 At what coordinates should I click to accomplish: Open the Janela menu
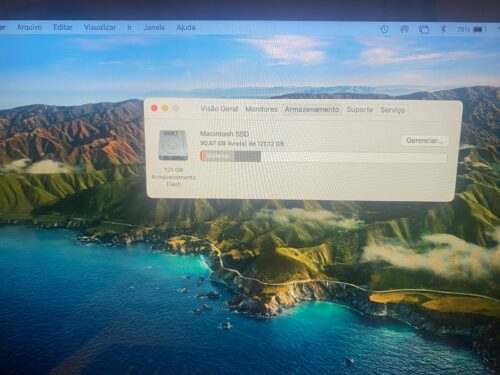154,27
